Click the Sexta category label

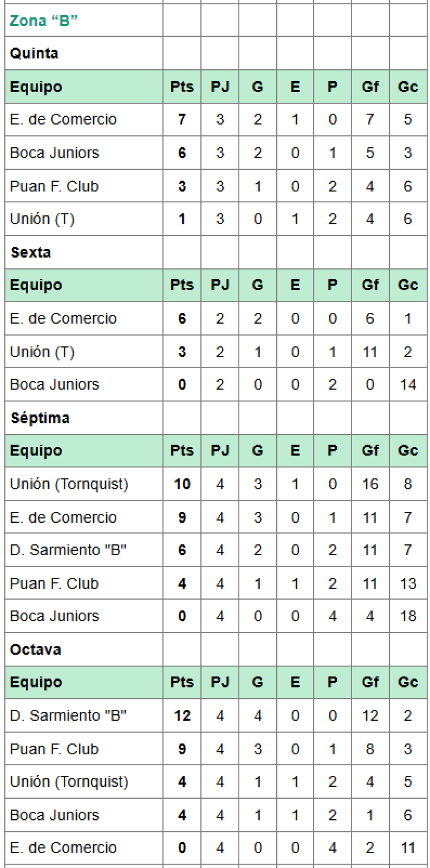[x=31, y=252]
